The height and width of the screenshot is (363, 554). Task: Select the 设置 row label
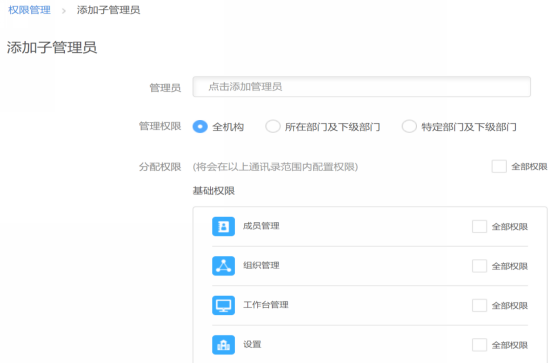[252, 344]
